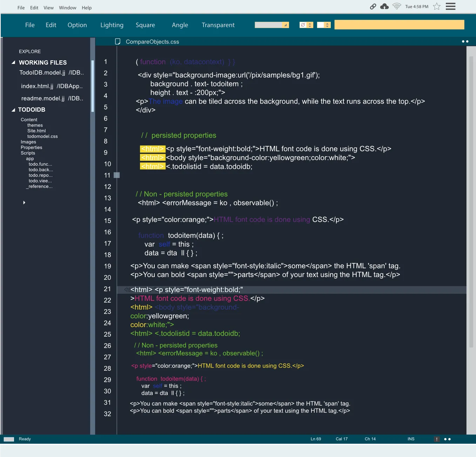476x457 pixels.
Task: Click the star favorite icon
Action: [x=437, y=6]
